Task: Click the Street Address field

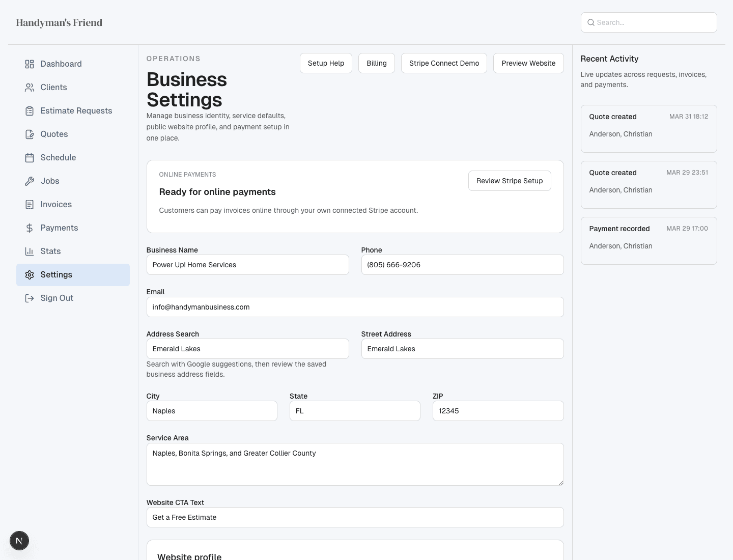Action: tap(463, 349)
